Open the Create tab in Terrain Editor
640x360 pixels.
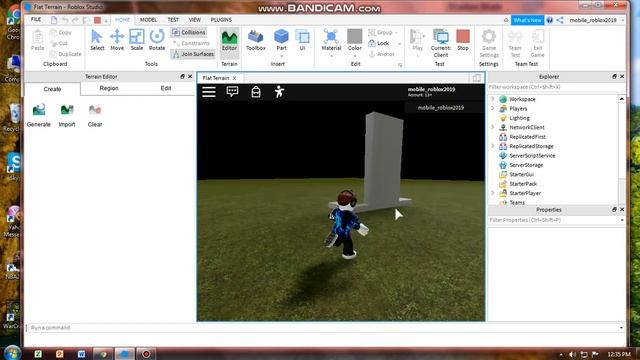click(52, 89)
